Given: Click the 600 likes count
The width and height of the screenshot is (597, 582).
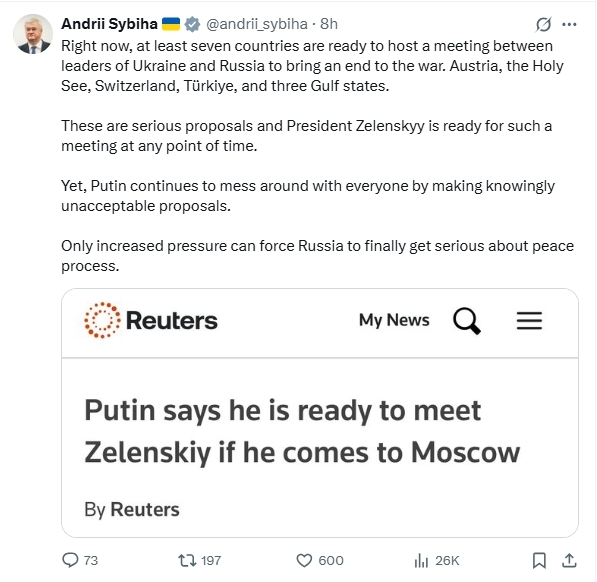Looking at the screenshot, I should (331, 560).
